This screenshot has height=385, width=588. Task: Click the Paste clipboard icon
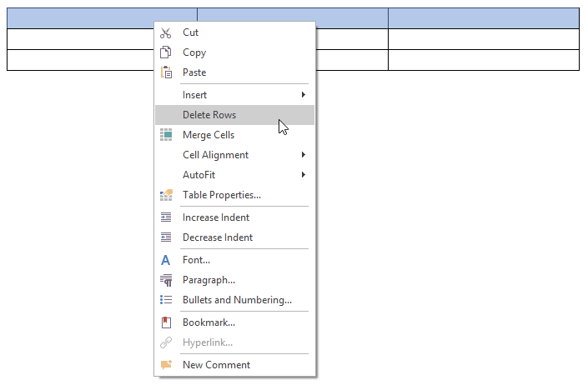(x=166, y=72)
